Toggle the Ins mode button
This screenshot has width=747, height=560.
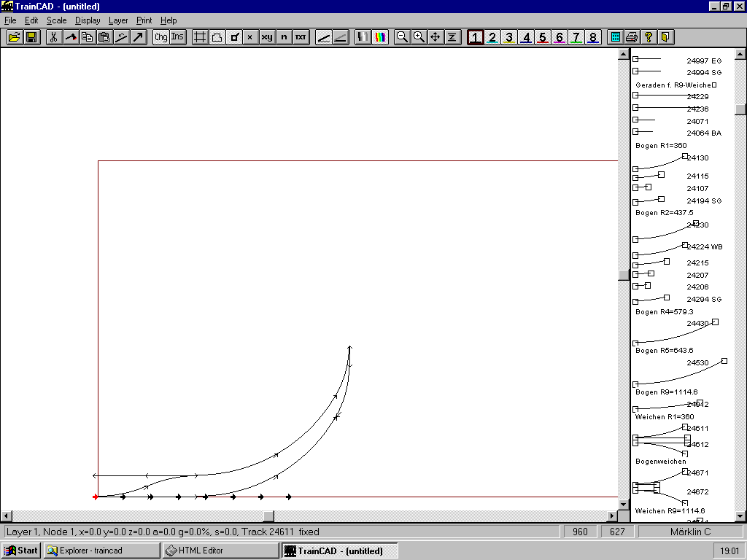click(177, 37)
